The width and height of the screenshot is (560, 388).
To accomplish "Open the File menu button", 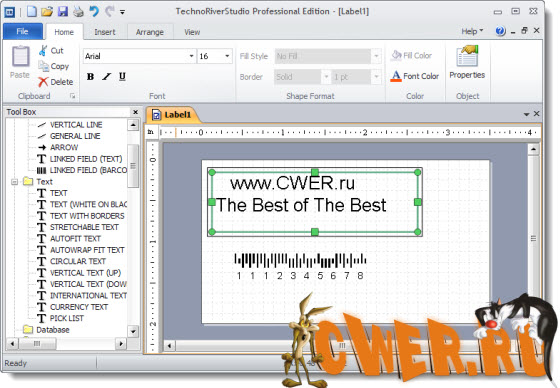I will tap(22, 31).
